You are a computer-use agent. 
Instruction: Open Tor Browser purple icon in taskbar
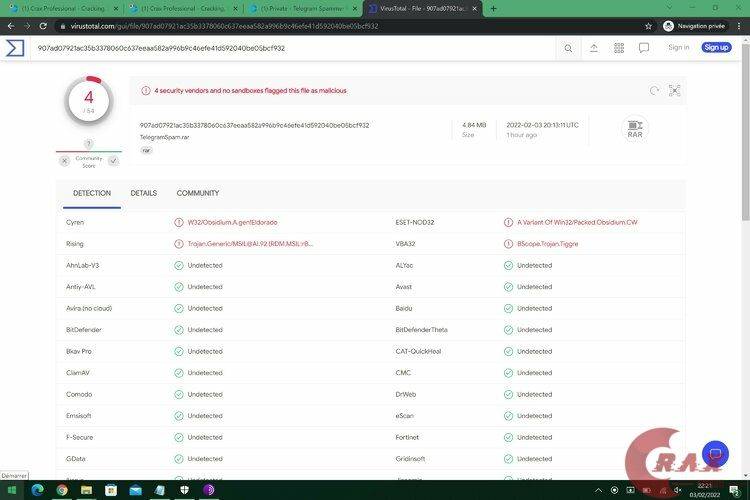click(209, 489)
